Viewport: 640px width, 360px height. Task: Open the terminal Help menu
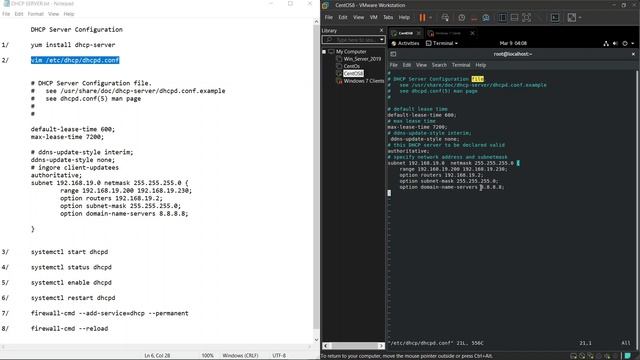point(480,65)
